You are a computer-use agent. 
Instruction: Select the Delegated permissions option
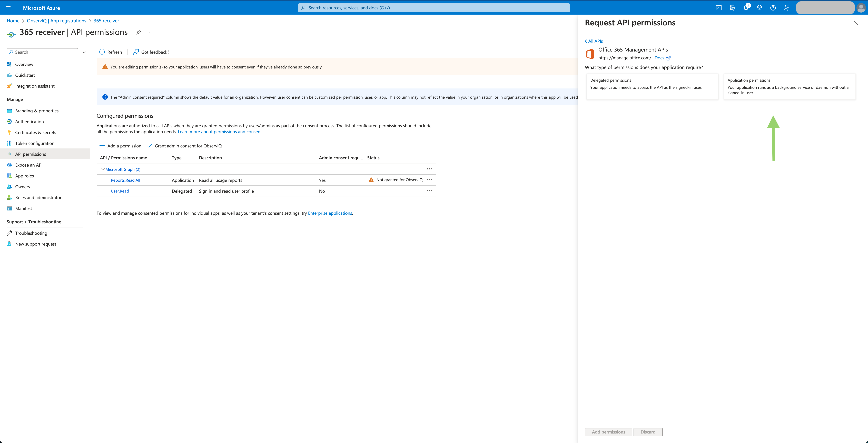(652, 87)
